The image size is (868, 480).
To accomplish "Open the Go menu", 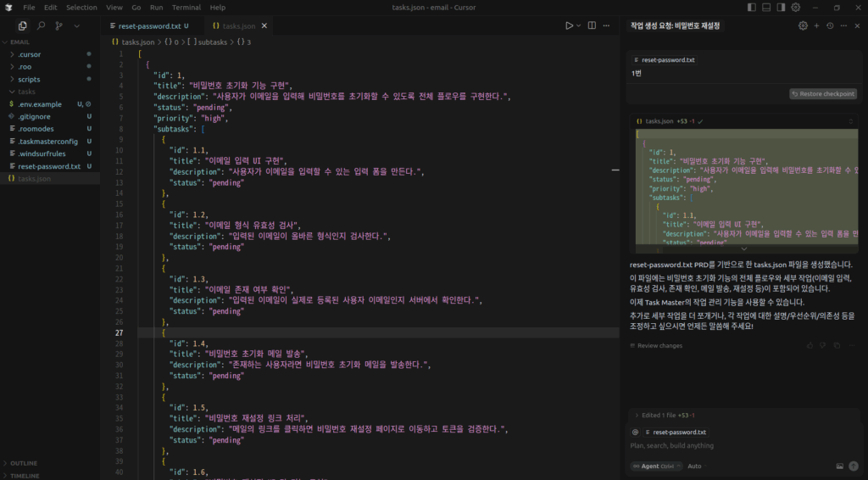I will (136, 7).
